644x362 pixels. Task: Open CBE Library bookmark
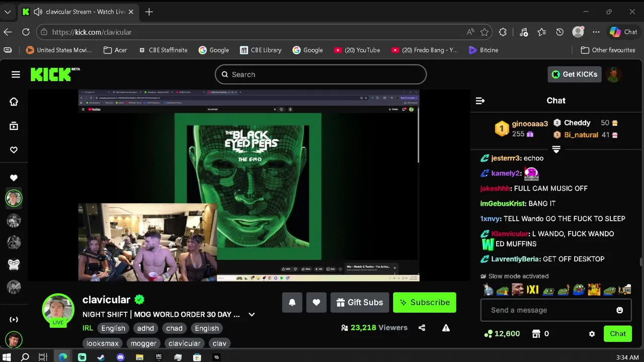pyautogui.click(x=261, y=50)
